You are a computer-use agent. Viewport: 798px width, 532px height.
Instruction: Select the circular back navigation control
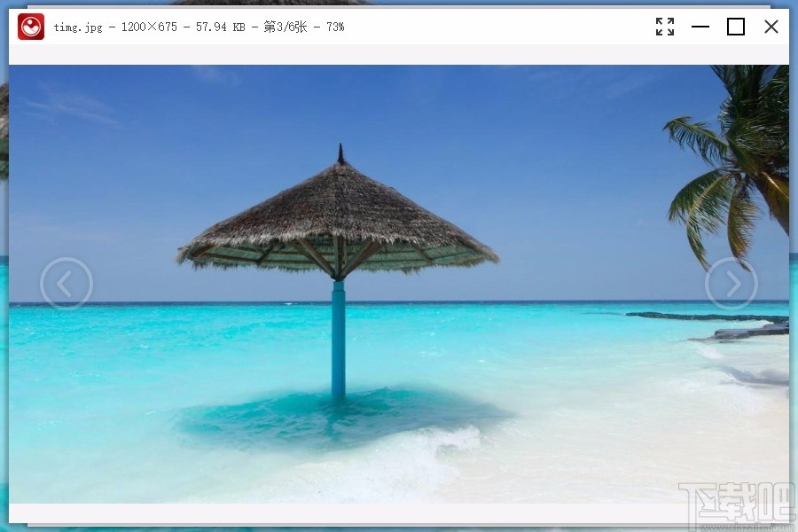click(66, 284)
